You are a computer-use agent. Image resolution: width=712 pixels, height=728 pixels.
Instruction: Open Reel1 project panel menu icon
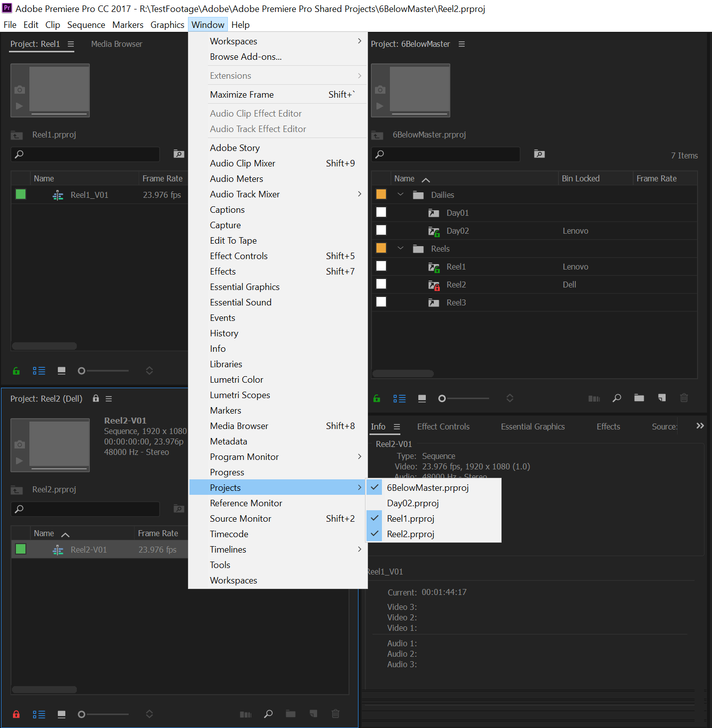click(71, 44)
